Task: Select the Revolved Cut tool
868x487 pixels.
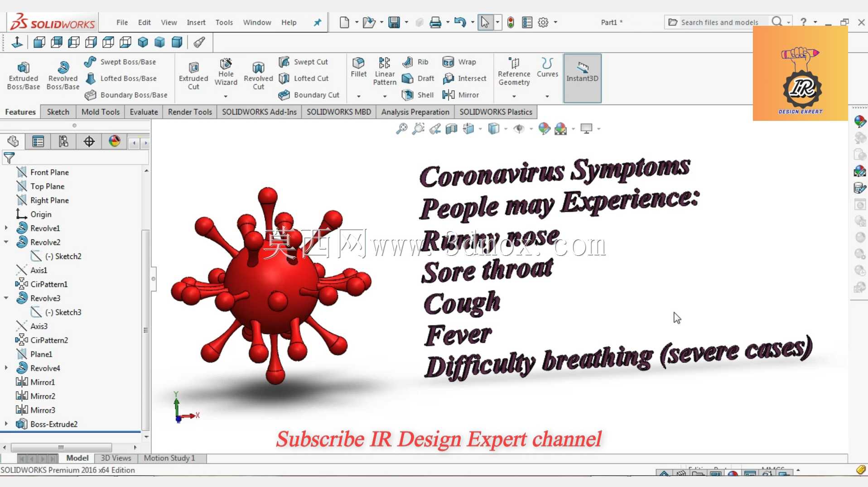Action: point(258,76)
